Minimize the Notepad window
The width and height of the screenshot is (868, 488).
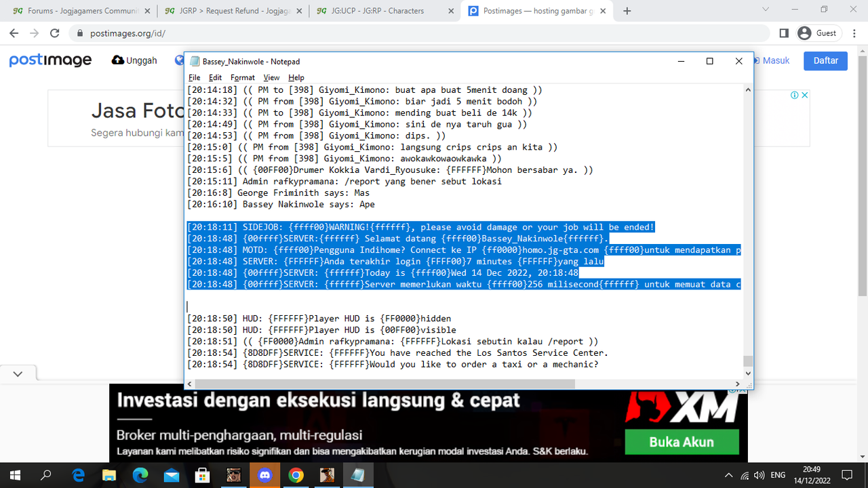pyautogui.click(x=680, y=61)
